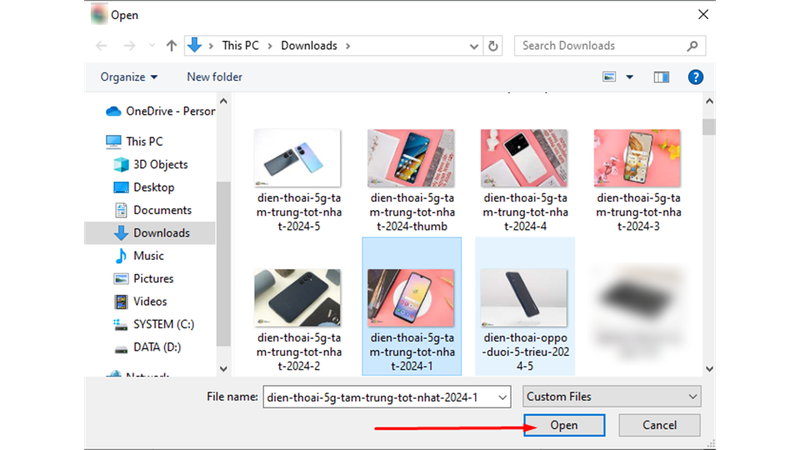Open the Custom Files type dropdown
Image resolution: width=800 pixels, height=450 pixels.
coord(612,396)
